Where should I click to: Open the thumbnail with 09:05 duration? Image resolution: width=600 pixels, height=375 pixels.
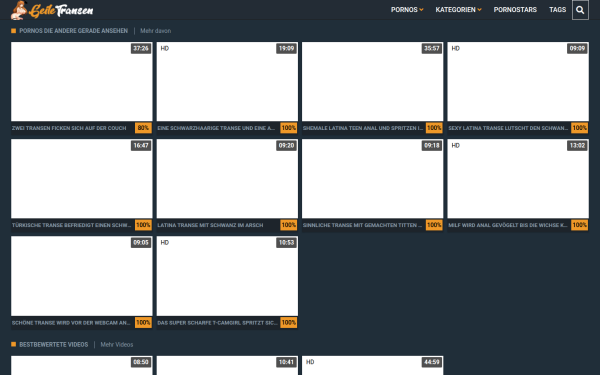click(82, 276)
